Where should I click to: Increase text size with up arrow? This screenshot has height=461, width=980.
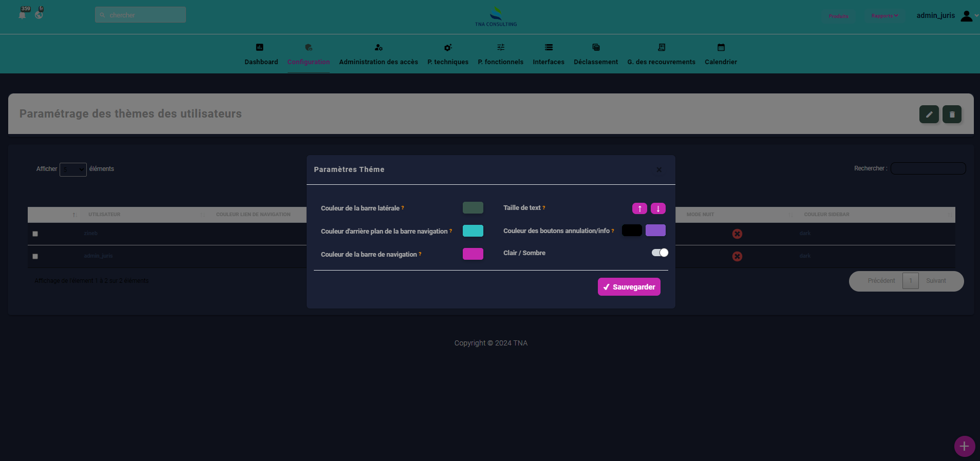click(x=639, y=208)
